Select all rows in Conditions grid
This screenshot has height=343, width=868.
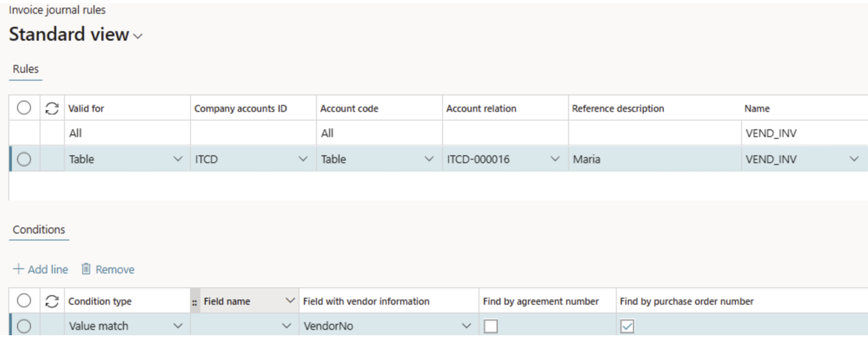[24, 301]
